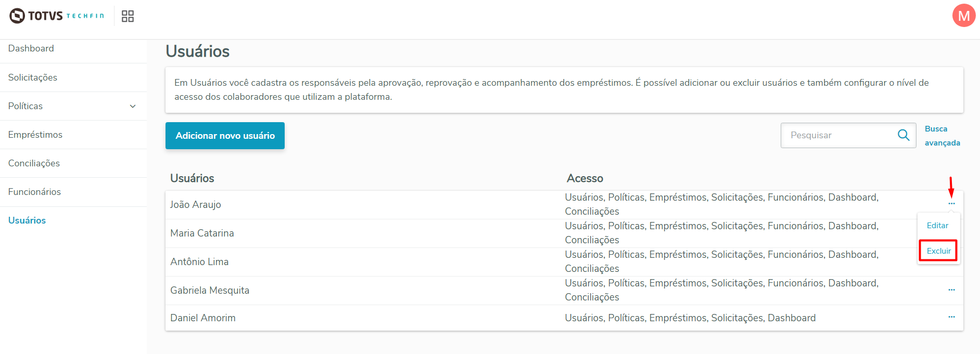Open Daniel Amorim's three-dot options menu

coord(951,317)
